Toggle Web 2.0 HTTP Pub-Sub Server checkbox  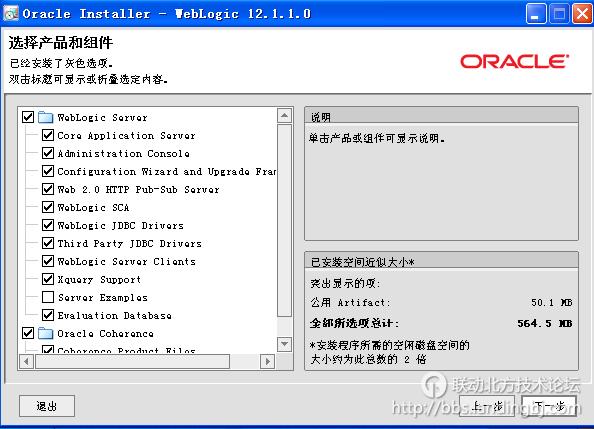click(48, 189)
